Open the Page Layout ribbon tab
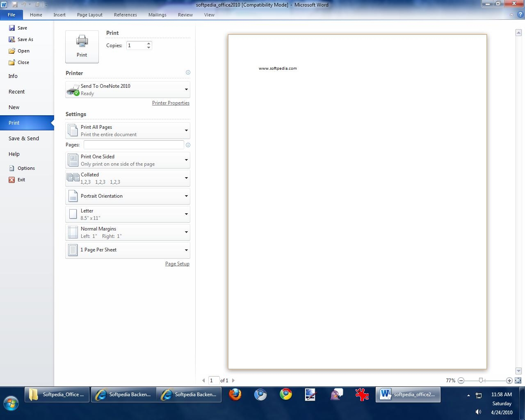This screenshot has width=525, height=420. pyautogui.click(x=89, y=15)
